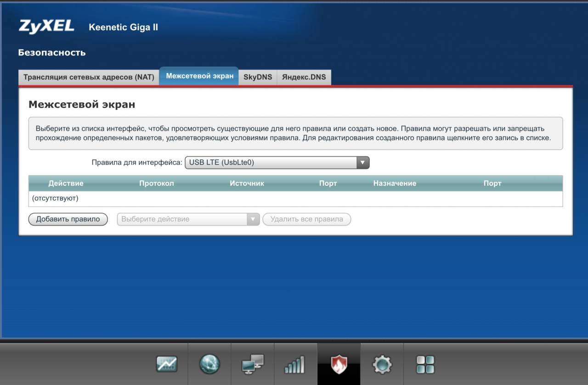Screen dimensions: 588x385
Task: Click the Добавить правило button
Action: coord(68,219)
